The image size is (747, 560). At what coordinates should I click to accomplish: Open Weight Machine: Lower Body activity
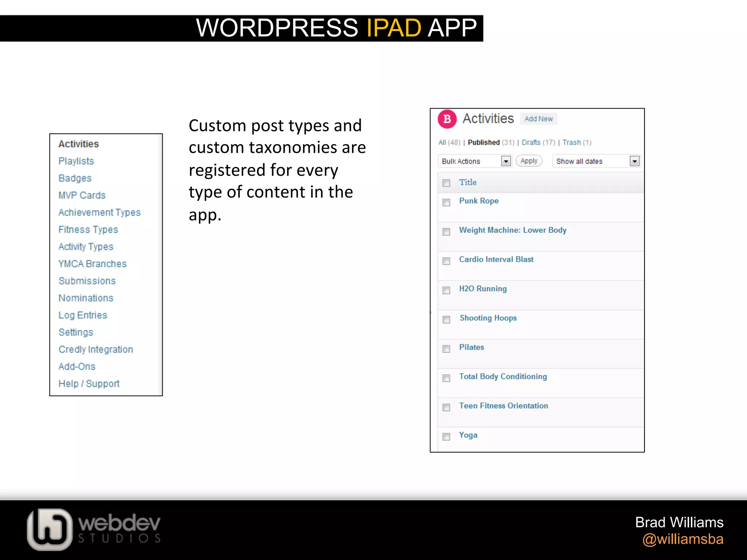click(x=513, y=230)
